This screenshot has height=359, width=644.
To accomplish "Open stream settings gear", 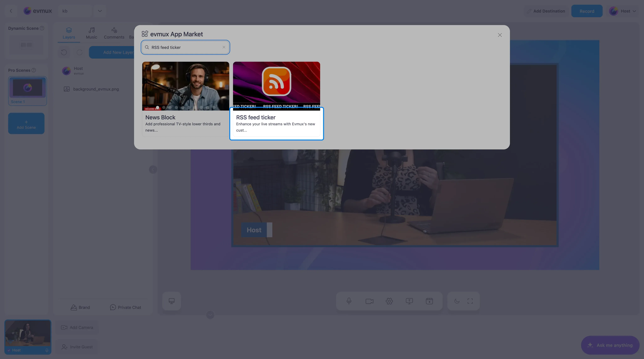I will tap(389, 301).
